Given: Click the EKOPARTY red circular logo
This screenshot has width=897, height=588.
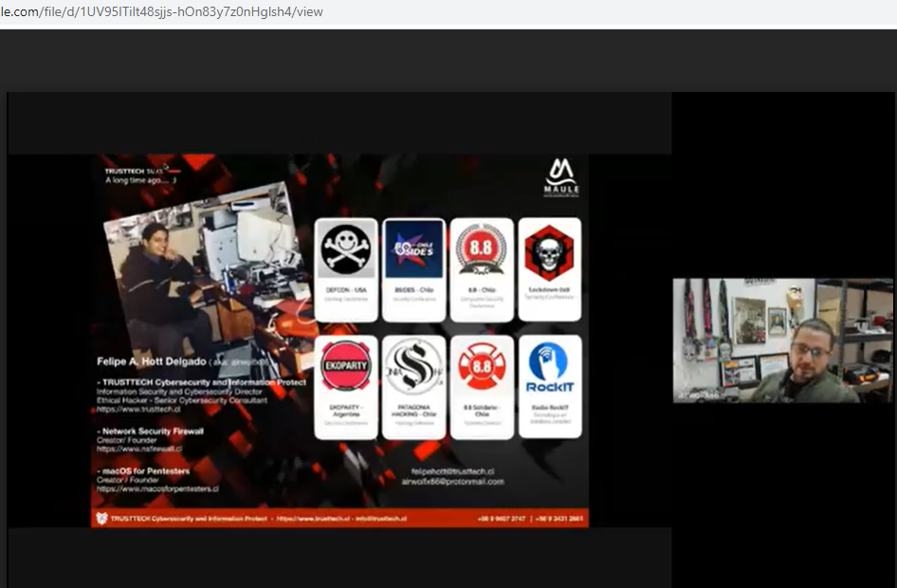Looking at the screenshot, I should [345, 366].
